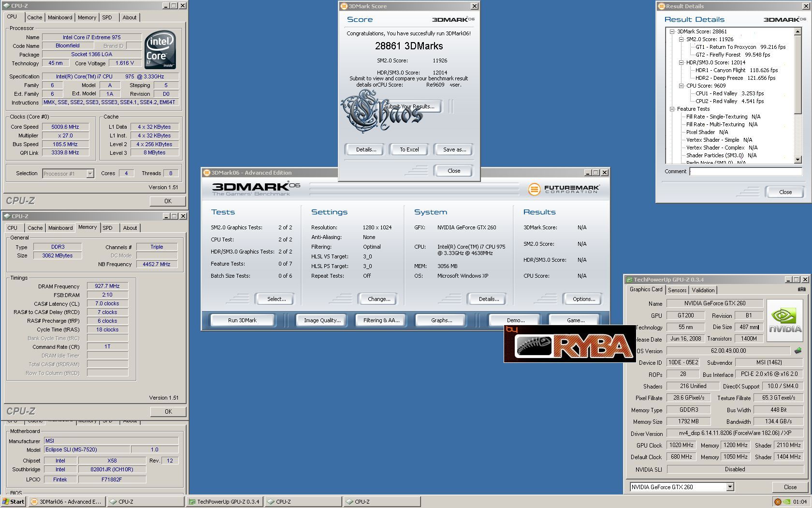Click the Core Speed value 5009.6 MHz
The height and width of the screenshot is (508, 812).
[x=65, y=127]
